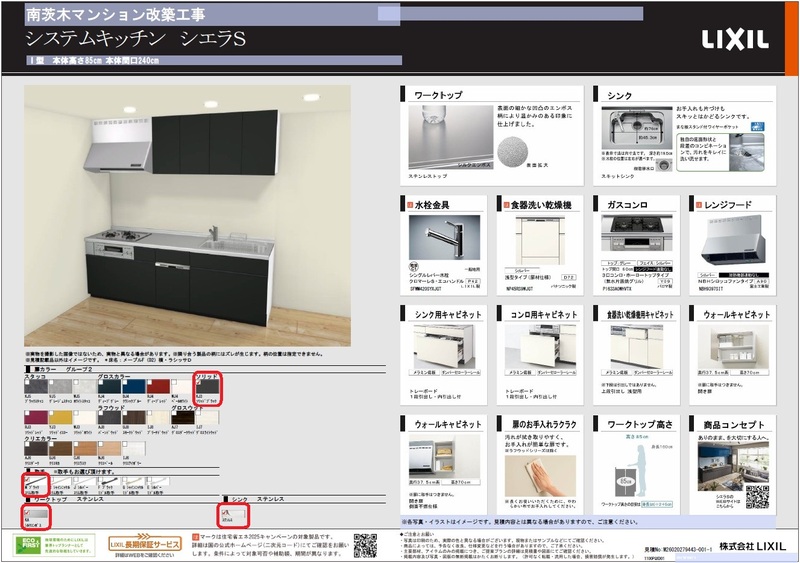Click the orange icon beside 食器洗い乾燥機 title
Screen dimensions: 800x563
(x=507, y=205)
